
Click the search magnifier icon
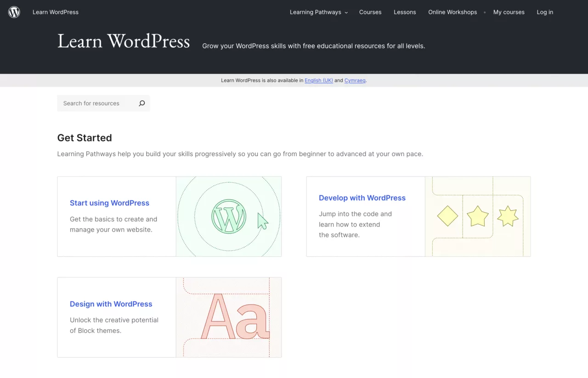142,103
